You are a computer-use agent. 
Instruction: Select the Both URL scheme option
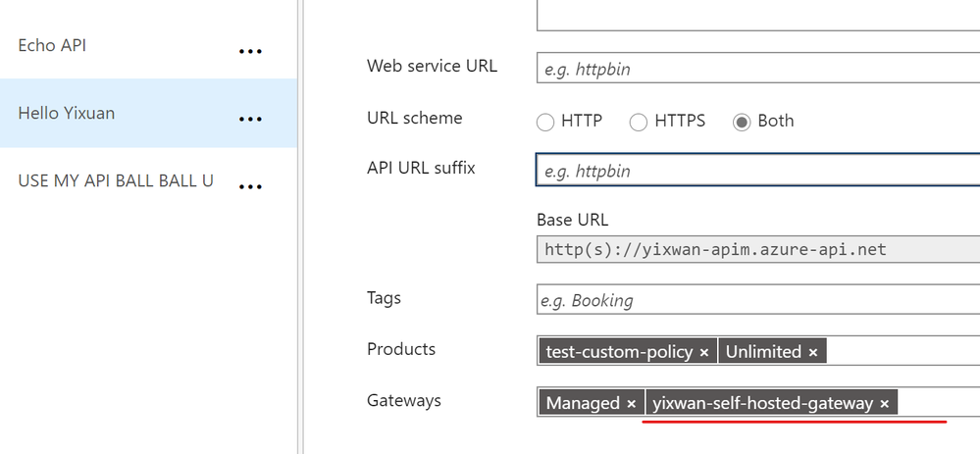tap(742, 123)
